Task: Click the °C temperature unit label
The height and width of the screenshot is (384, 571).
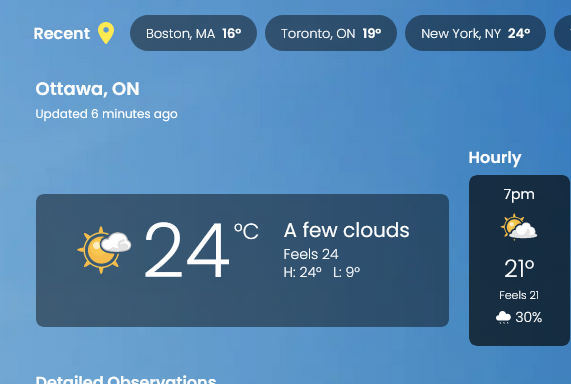Action: [246, 231]
